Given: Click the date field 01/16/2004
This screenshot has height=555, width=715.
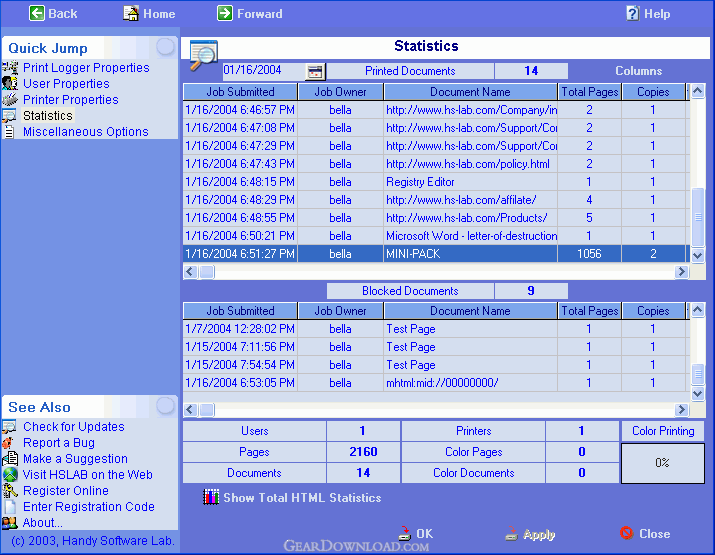Looking at the screenshot, I should 264,70.
